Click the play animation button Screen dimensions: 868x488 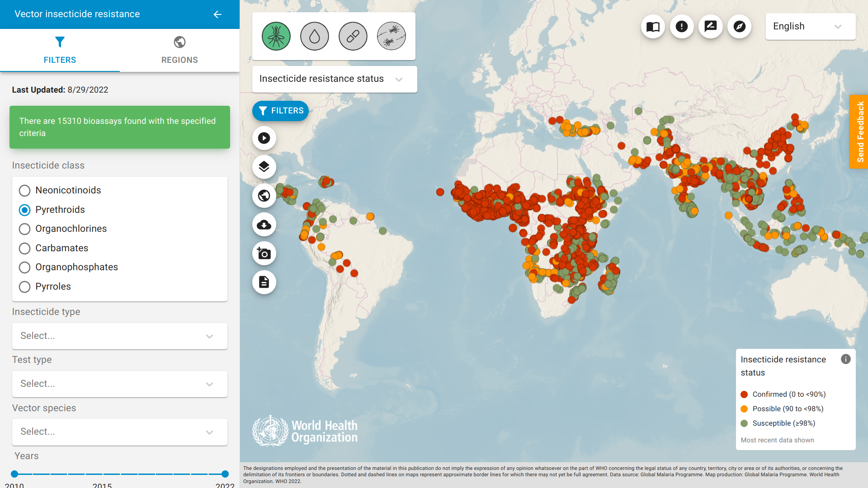click(x=264, y=138)
